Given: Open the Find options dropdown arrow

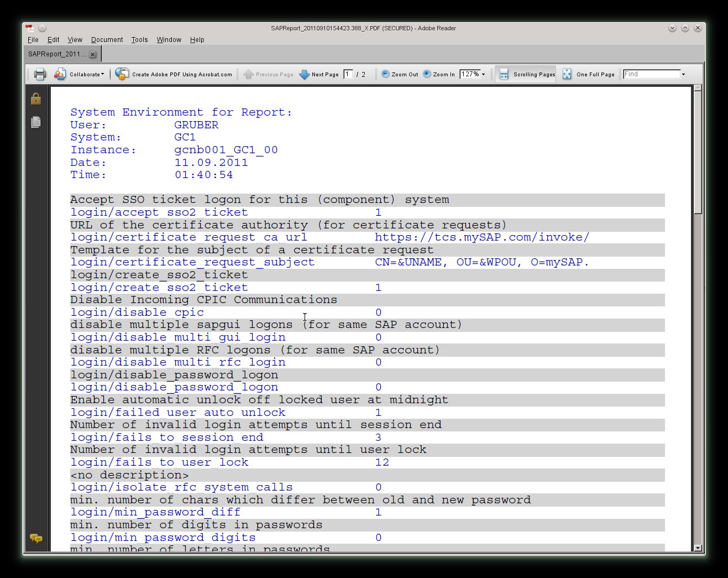Looking at the screenshot, I should coord(684,74).
